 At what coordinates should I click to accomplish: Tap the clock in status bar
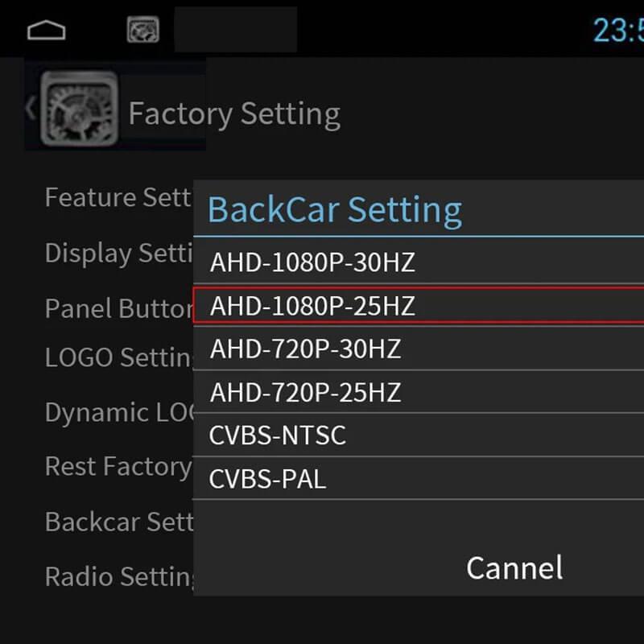pos(617,31)
